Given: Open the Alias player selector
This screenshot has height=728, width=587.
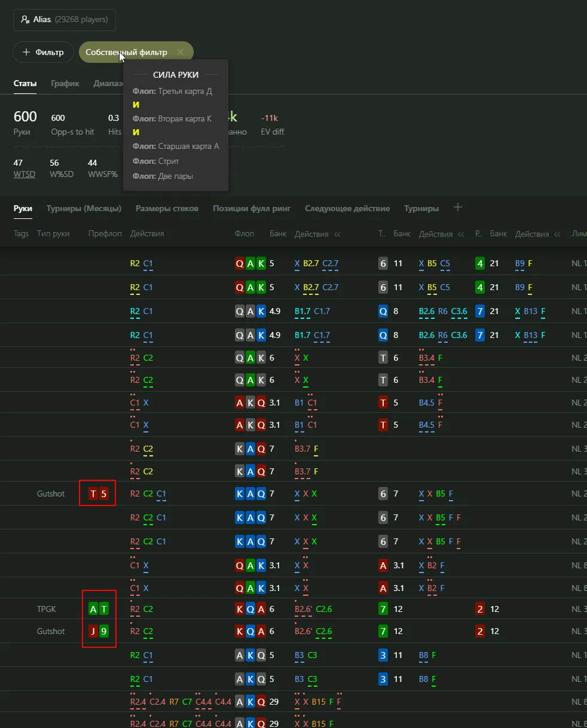Looking at the screenshot, I should (x=65, y=20).
